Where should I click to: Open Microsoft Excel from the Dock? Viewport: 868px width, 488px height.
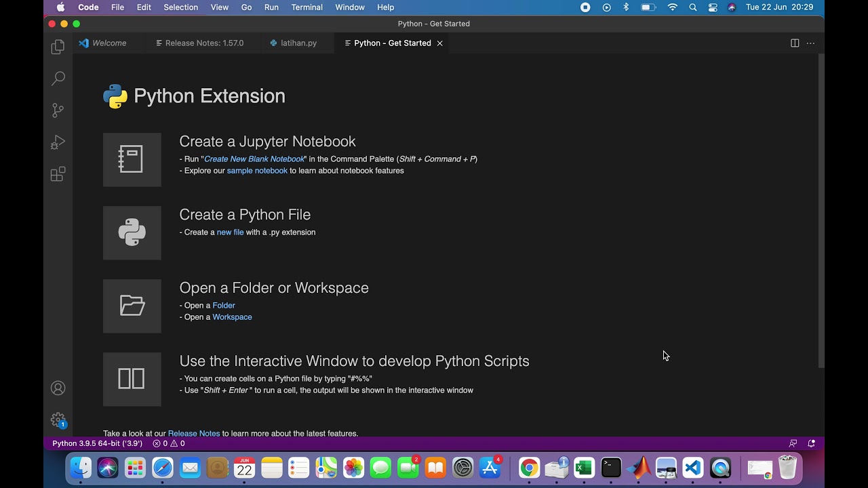point(584,468)
